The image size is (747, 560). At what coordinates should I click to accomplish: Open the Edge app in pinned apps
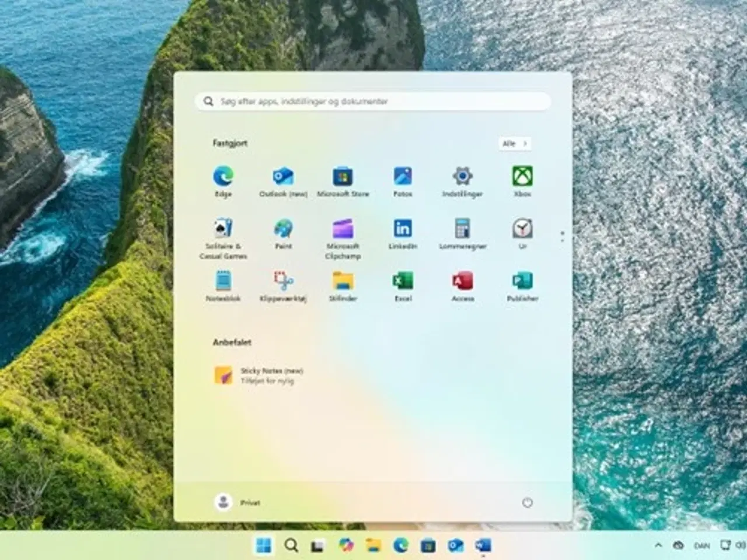click(x=223, y=181)
